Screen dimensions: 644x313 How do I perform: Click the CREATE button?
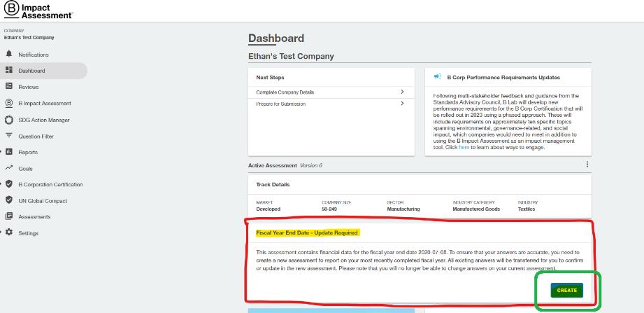coord(567,291)
